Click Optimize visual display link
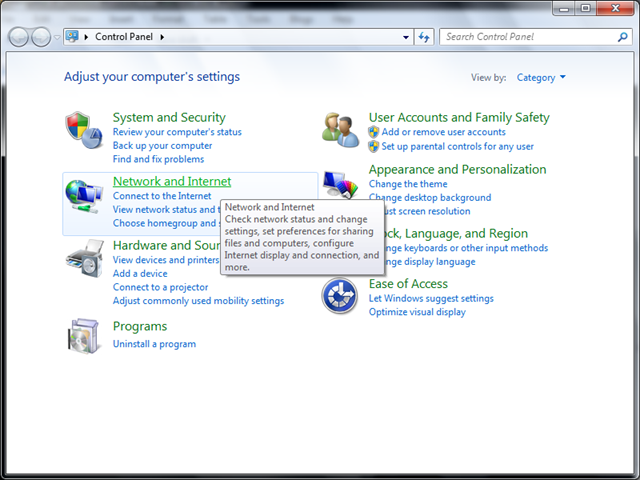640x480 pixels. point(417,312)
